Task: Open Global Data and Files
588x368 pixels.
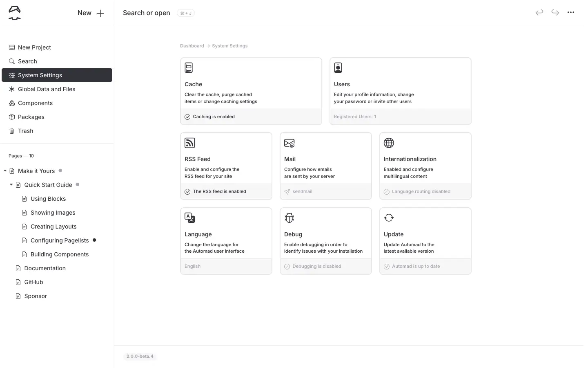Action: (x=47, y=89)
